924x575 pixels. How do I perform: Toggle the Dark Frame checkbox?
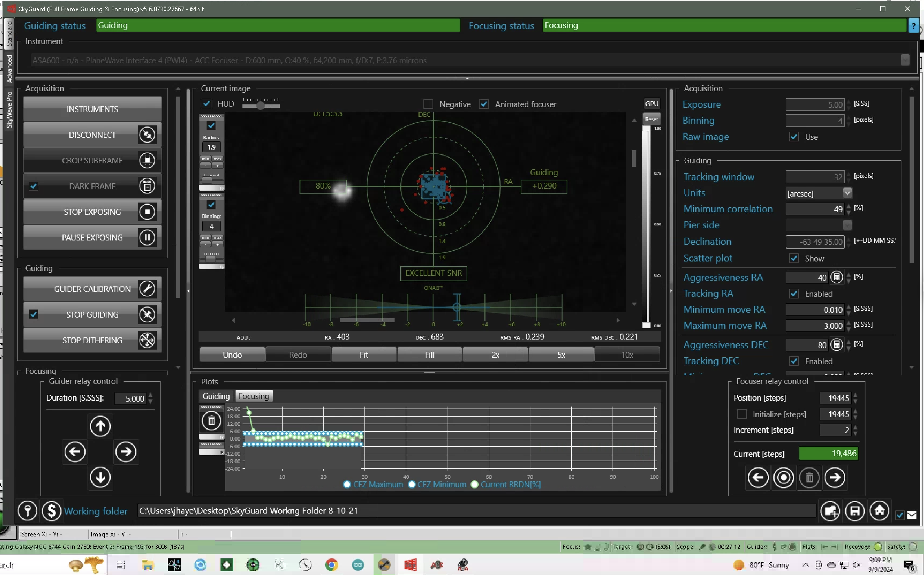click(x=34, y=186)
